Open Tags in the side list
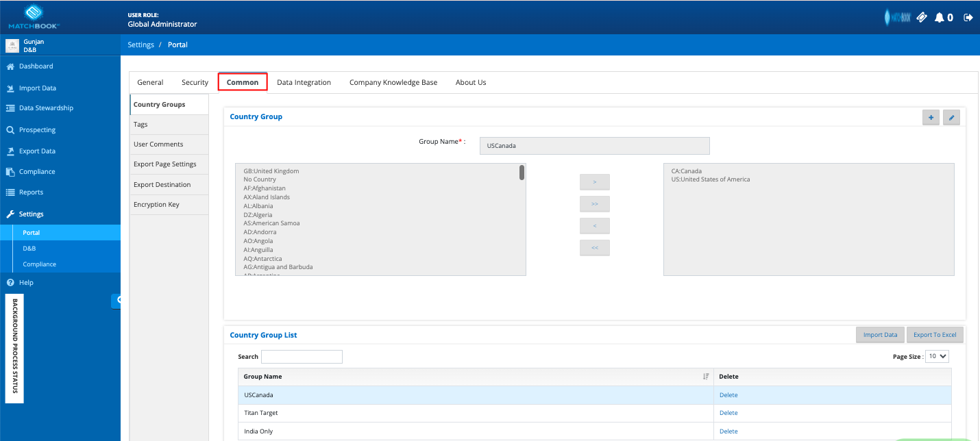This screenshot has width=980, height=441. click(169, 125)
